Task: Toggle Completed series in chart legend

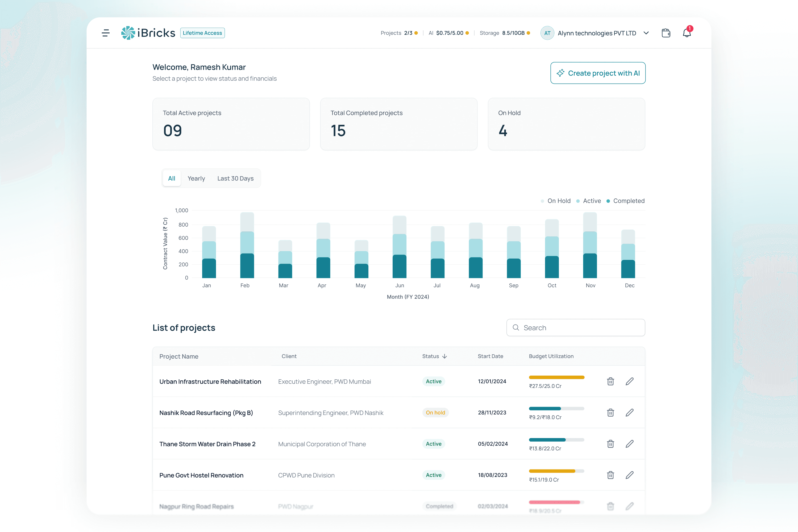Action: click(625, 201)
